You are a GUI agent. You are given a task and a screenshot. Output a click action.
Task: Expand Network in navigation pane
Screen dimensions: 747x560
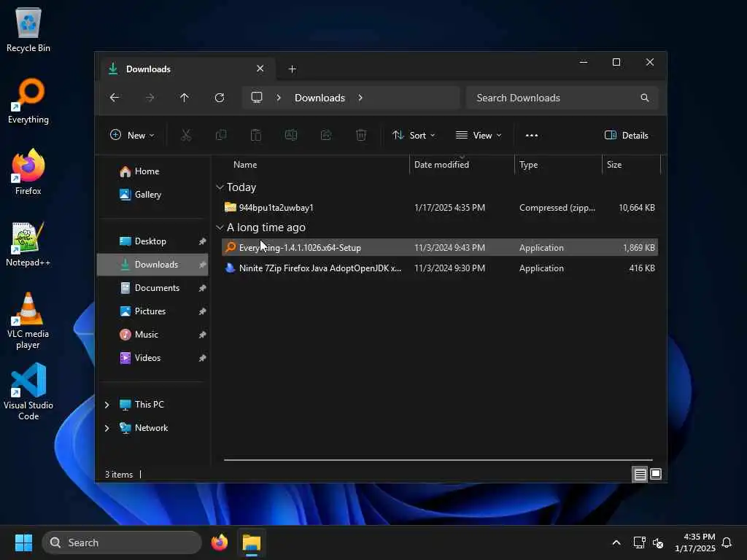[x=107, y=428]
